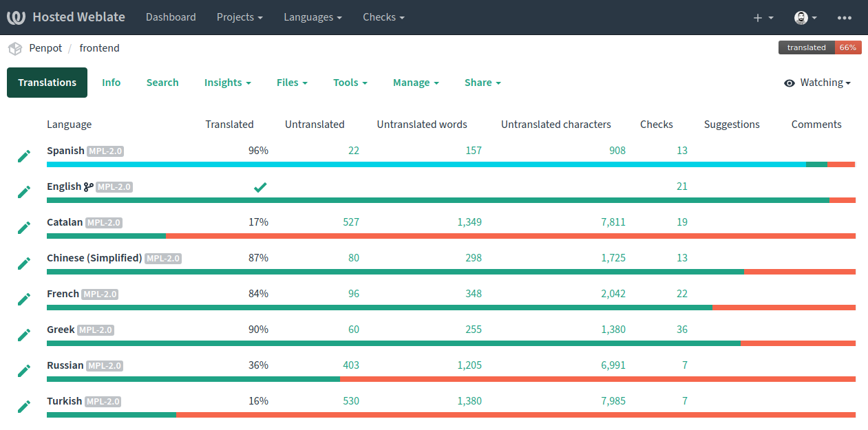868x430 pixels.
Task: Click the pencil icon beside Spanish
Action: [x=24, y=156]
